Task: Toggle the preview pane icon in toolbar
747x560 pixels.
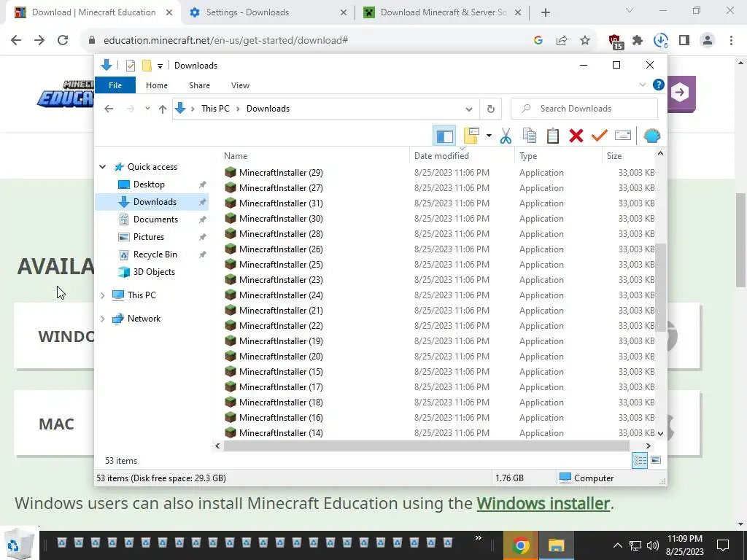Action: click(x=444, y=136)
